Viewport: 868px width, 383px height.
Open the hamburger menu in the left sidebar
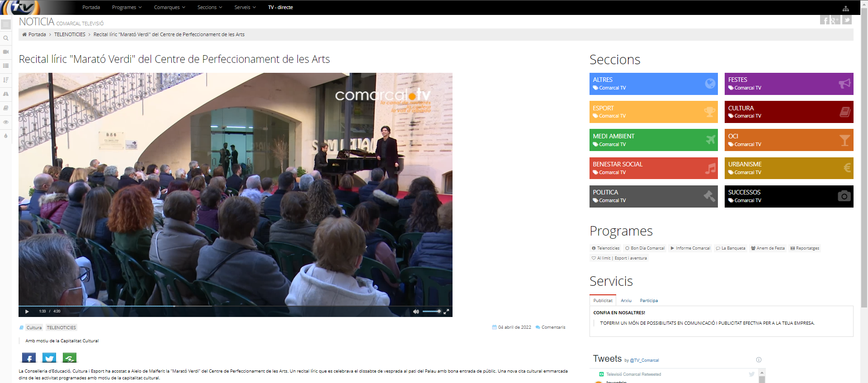(x=6, y=24)
